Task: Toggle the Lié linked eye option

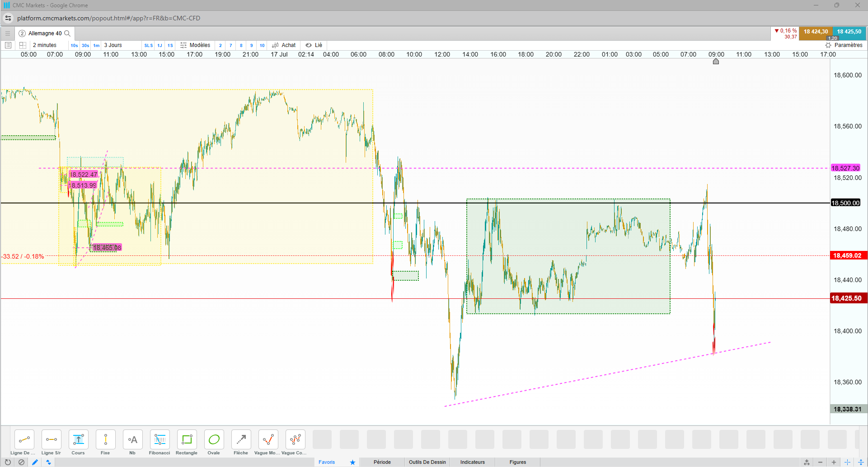Action: click(x=314, y=45)
